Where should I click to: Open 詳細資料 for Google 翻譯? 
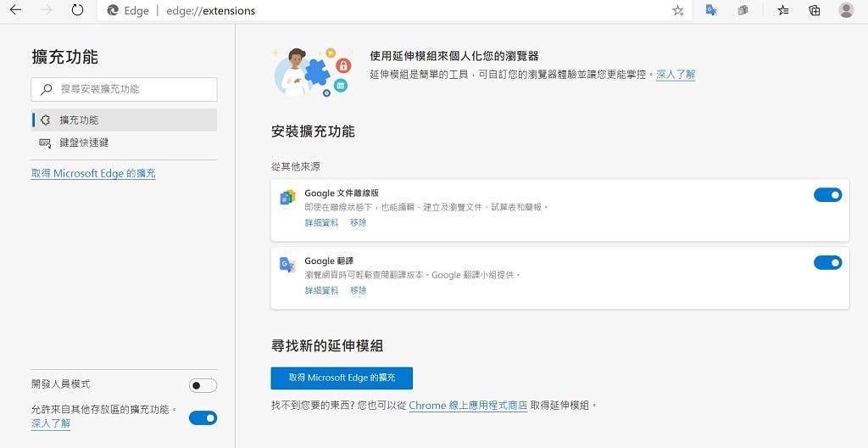[321, 290]
